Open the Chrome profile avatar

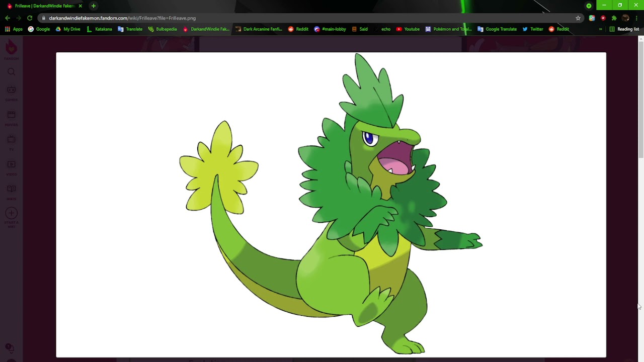click(x=625, y=18)
